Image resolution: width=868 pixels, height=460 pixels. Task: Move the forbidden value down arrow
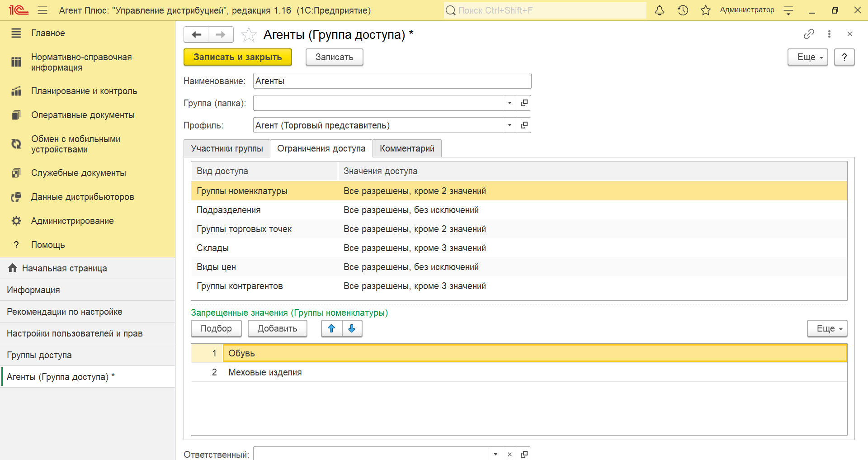tap(352, 328)
